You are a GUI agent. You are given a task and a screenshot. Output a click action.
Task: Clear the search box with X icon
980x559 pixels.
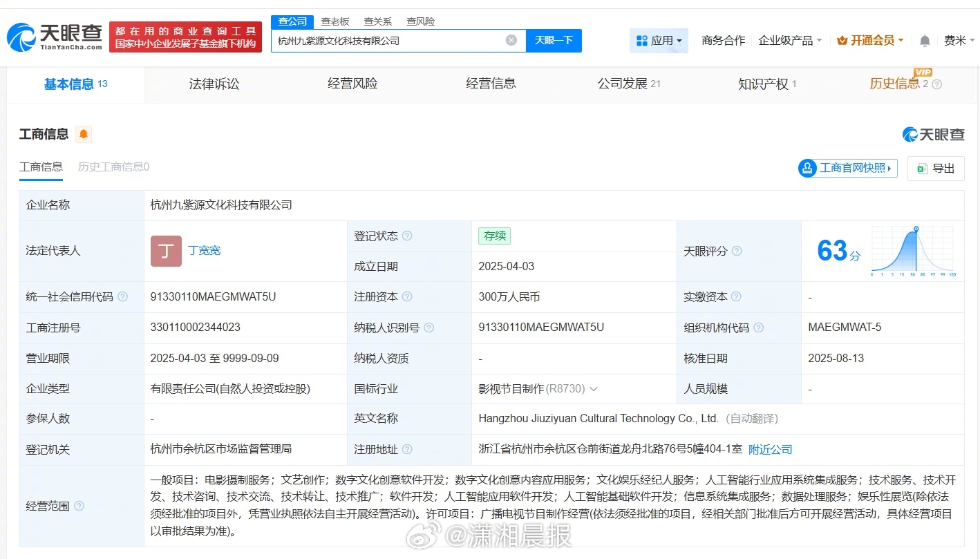pyautogui.click(x=511, y=40)
